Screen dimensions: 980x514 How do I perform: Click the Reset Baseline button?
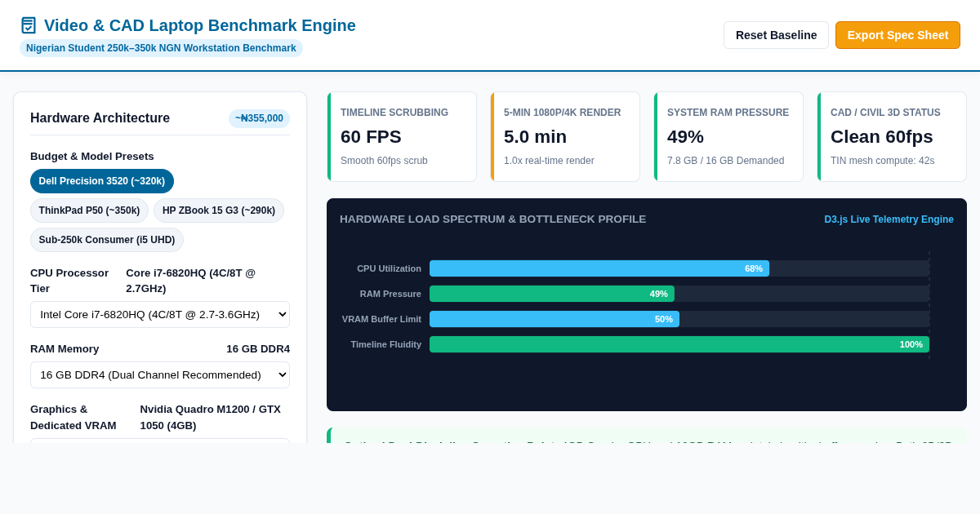(x=776, y=35)
